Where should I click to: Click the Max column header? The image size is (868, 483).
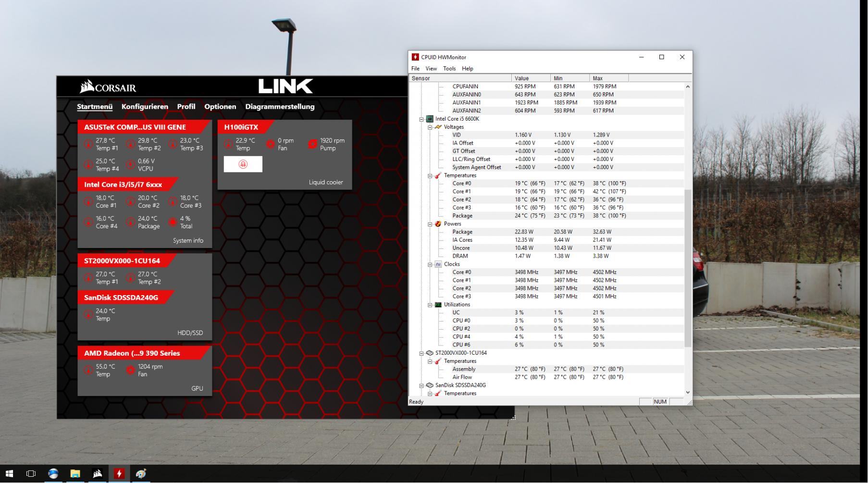(x=609, y=78)
